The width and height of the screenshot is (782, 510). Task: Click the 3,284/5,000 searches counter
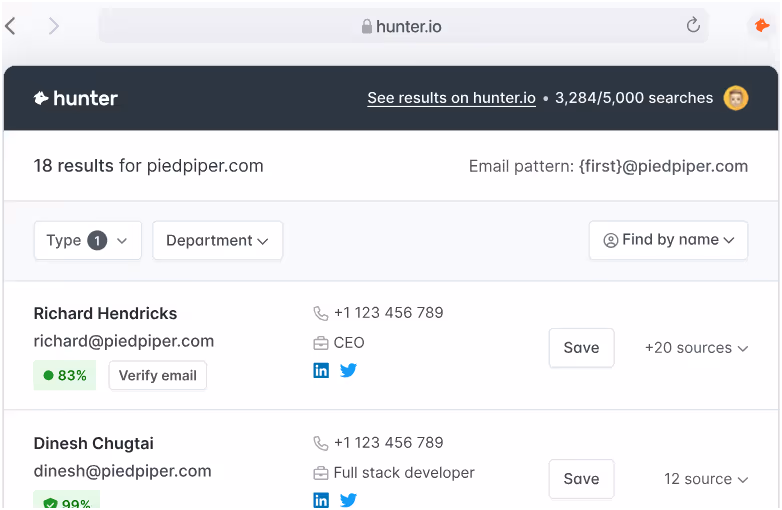point(634,98)
